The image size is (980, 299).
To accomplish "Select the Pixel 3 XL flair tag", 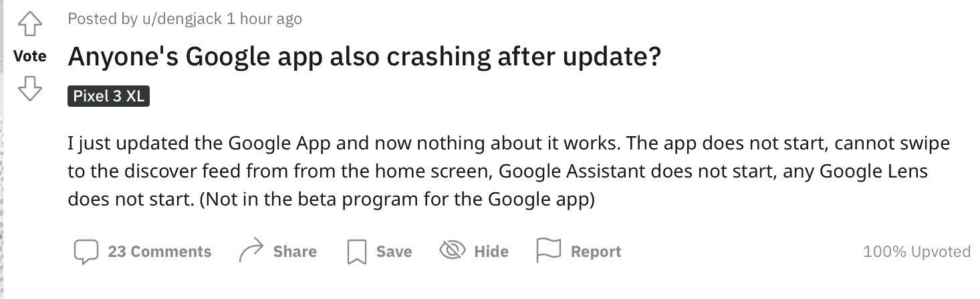I will [x=108, y=96].
